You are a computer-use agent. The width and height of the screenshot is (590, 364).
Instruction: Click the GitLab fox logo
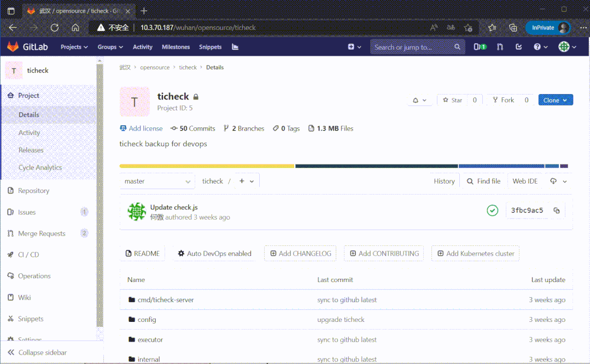(13, 47)
